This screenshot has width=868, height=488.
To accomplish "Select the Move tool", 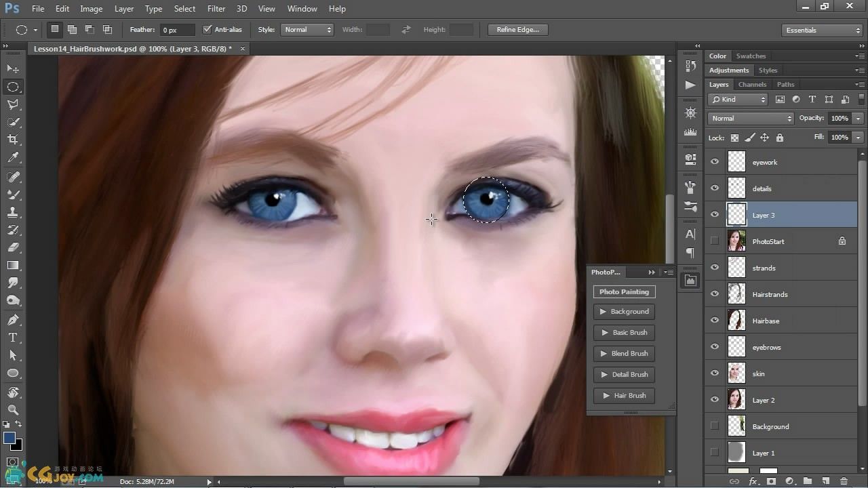I will [13, 69].
